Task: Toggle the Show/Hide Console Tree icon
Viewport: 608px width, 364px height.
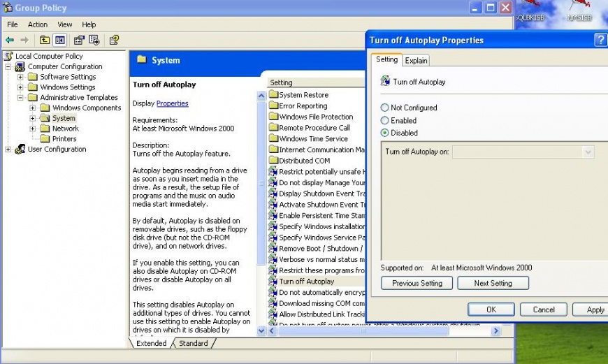Action: coord(59,40)
